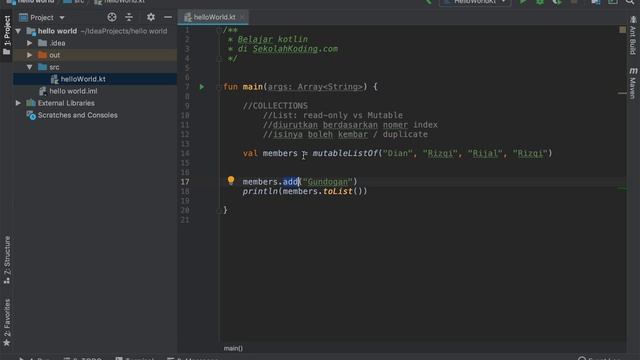Open the 1: Project tool window tab
Image resolution: width=640 pixels, height=360 pixels.
point(7,36)
